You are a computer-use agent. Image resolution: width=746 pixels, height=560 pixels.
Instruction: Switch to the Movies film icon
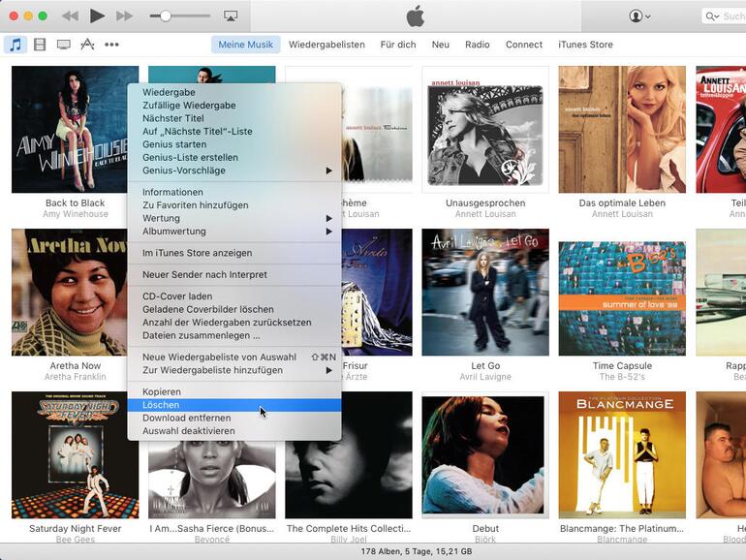[40, 45]
